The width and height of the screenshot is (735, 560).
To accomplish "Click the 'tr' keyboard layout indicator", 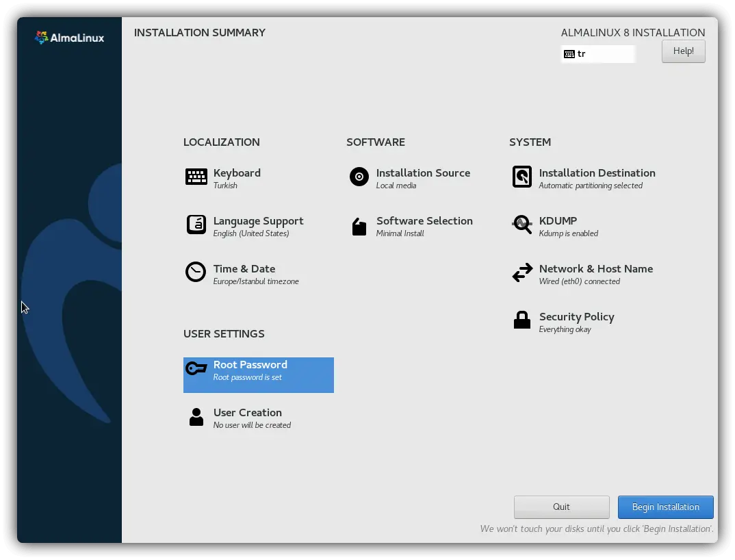I will tap(597, 54).
